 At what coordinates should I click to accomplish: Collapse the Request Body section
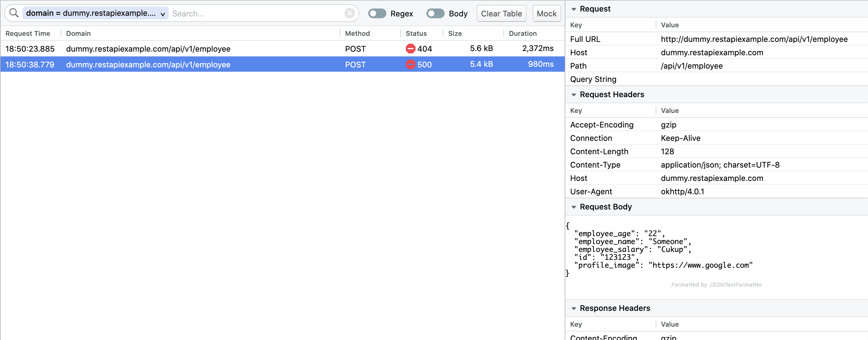click(x=574, y=207)
